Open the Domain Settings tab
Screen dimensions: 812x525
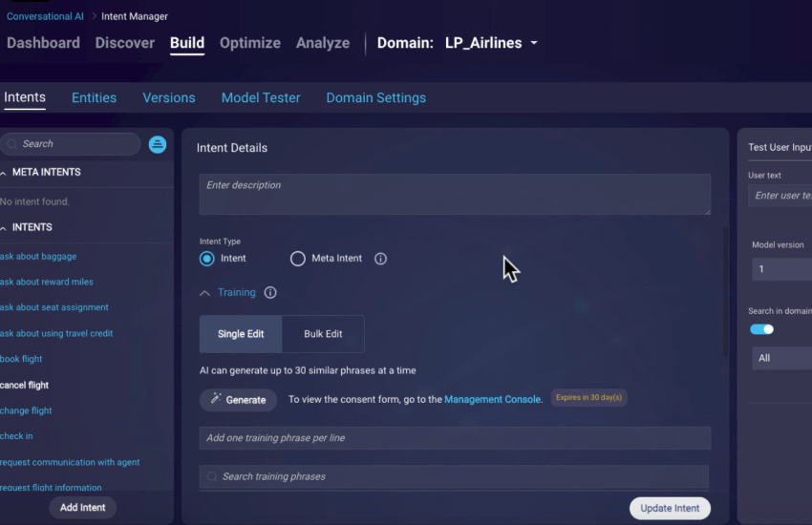click(x=376, y=97)
